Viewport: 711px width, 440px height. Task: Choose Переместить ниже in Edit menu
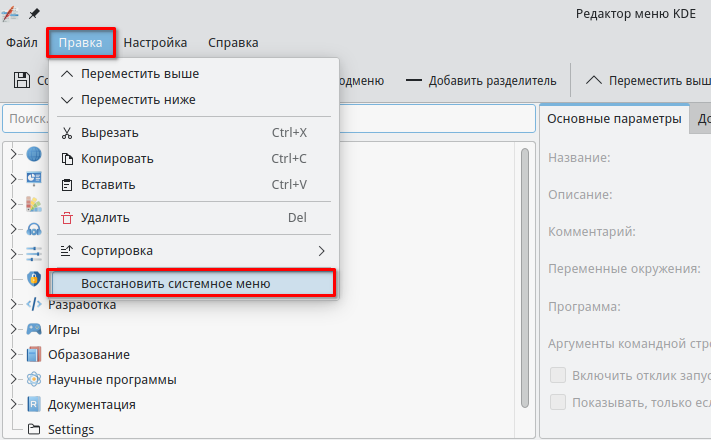[138, 99]
